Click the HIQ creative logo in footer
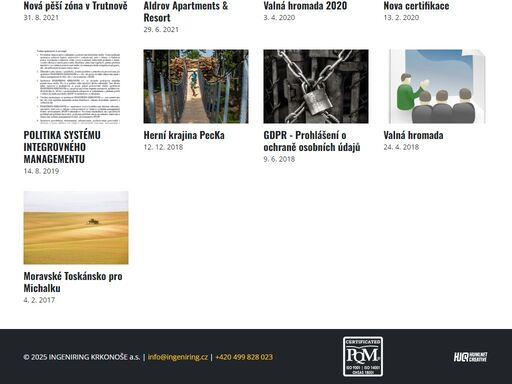Viewport: 512px width, 384px height. [x=470, y=357]
